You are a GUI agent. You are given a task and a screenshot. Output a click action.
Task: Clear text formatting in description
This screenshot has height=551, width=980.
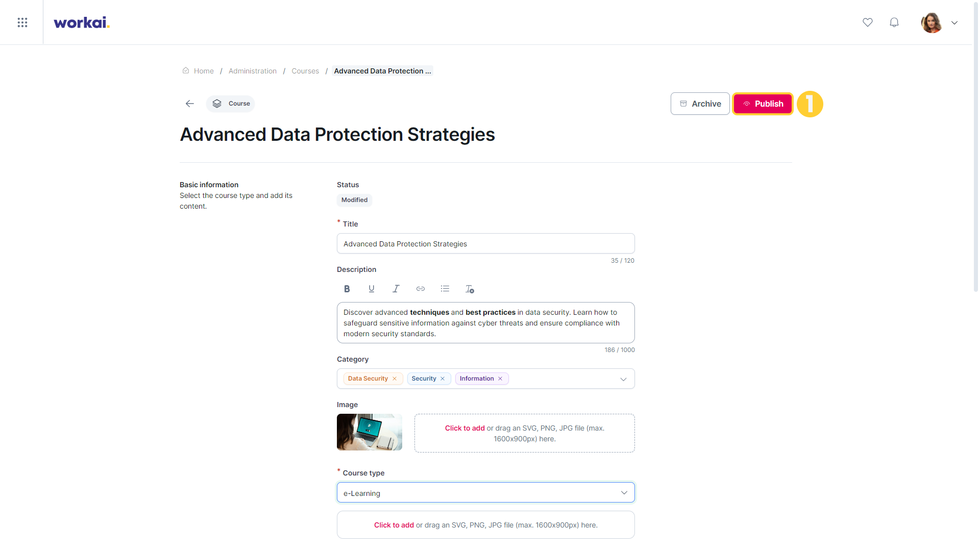tap(470, 289)
